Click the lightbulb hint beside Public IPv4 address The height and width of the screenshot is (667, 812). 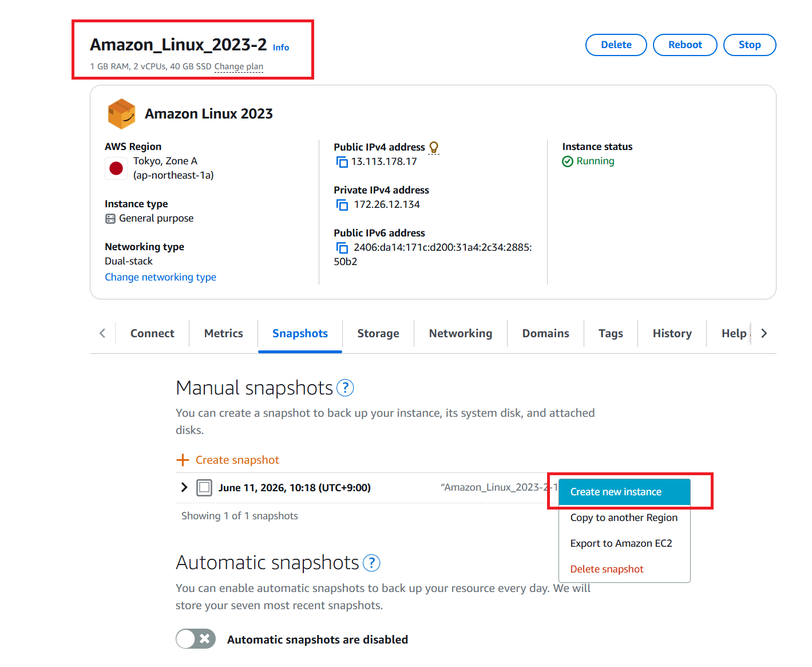point(434,147)
